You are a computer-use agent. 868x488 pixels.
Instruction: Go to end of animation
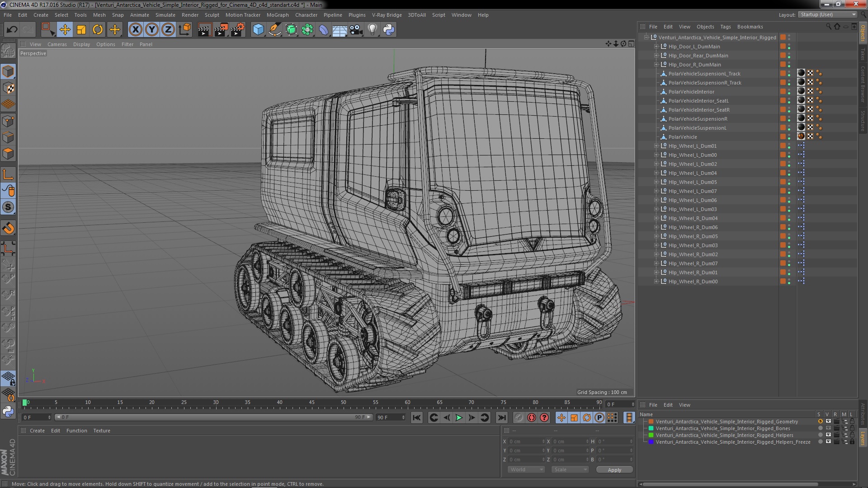click(501, 418)
